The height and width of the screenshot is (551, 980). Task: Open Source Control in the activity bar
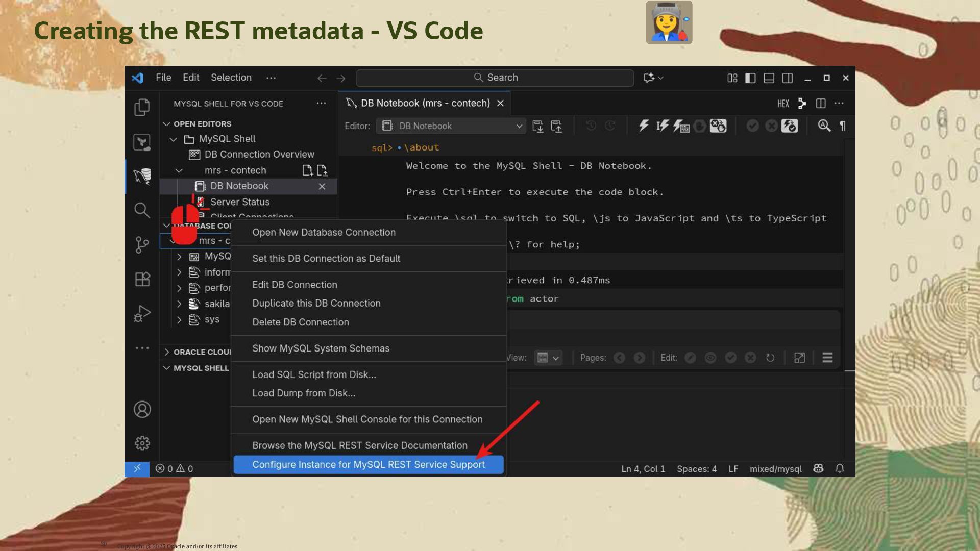point(142,244)
